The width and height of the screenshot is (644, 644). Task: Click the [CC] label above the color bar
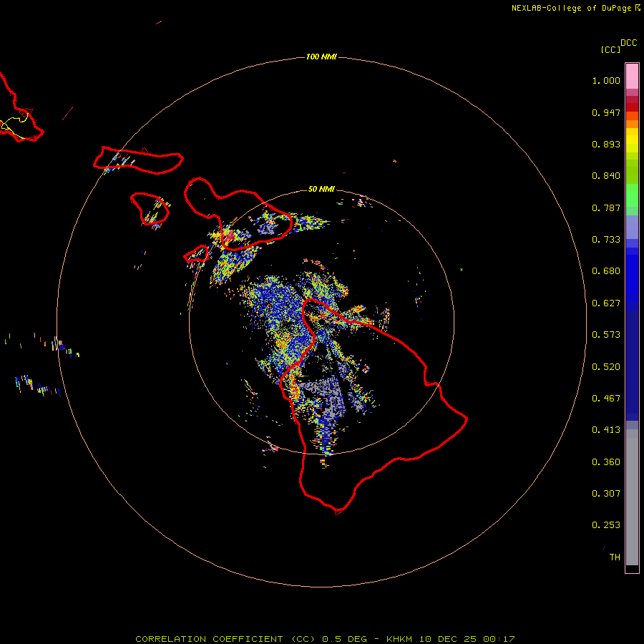click(x=611, y=49)
